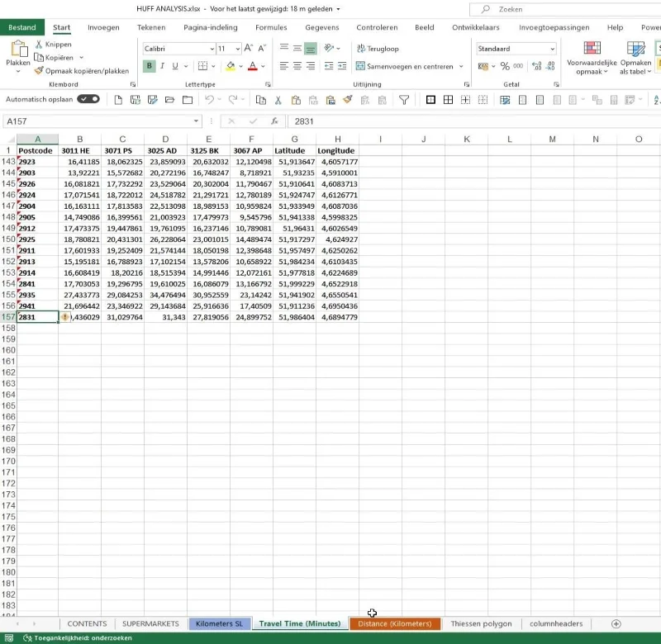Image resolution: width=661 pixels, height=644 pixels.
Task: Align text to top of cell
Action: pos(284,48)
